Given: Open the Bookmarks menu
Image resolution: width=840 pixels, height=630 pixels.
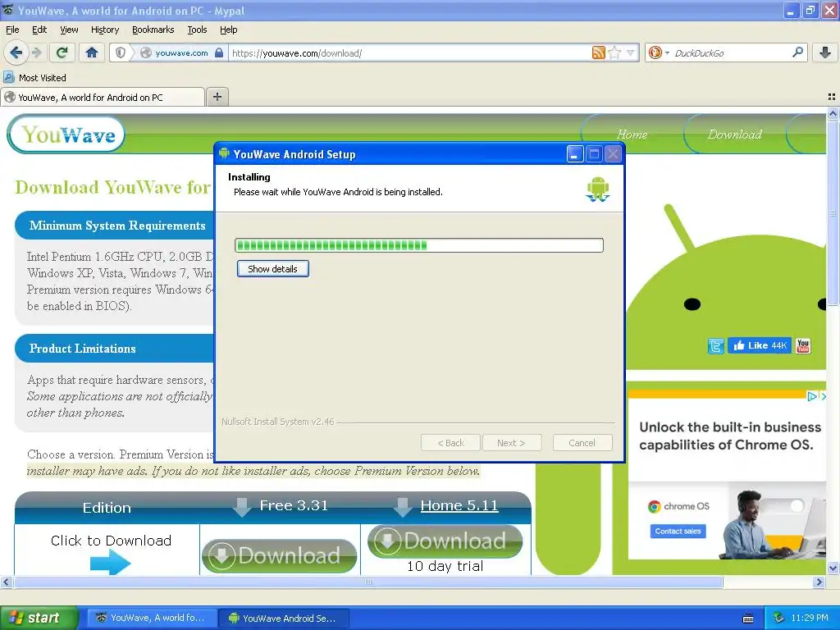Looking at the screenshot, I should point(153,30).
